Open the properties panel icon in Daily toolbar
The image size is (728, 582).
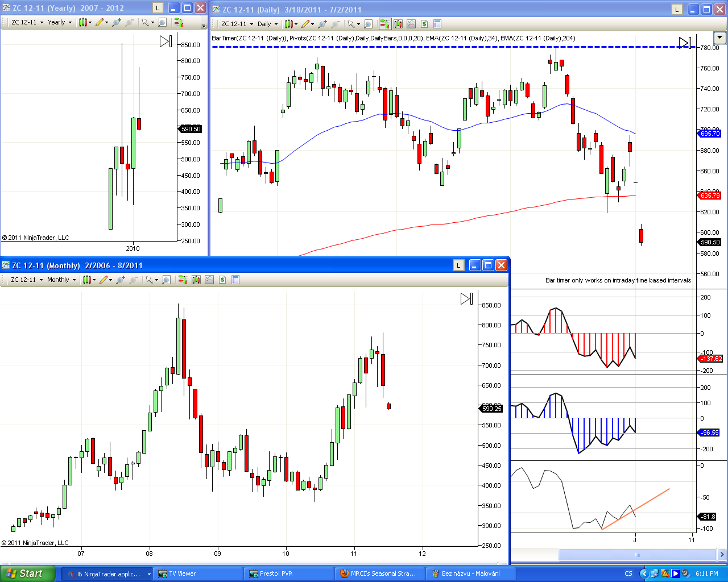[x=437, y=24]
